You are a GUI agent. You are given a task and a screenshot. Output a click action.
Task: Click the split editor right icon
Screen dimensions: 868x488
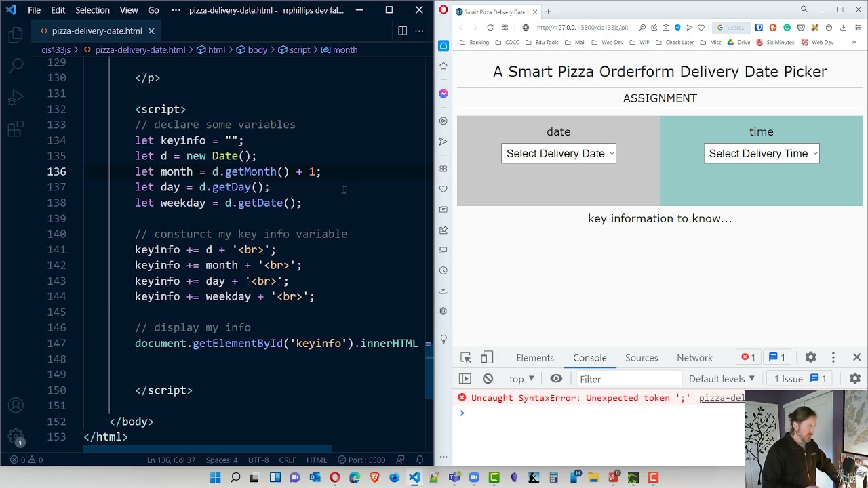pyautogui.click(x=402, y=30)
